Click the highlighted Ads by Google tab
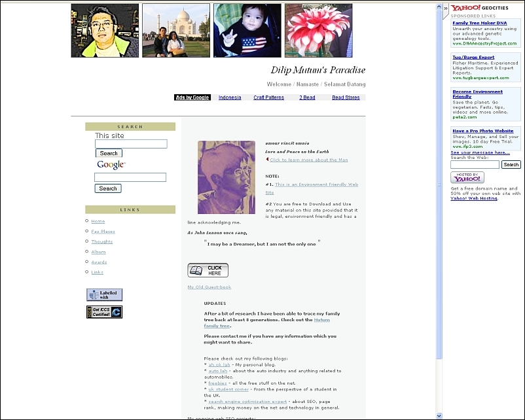This screenshot has height=420, width=525. pyautogui.click(x=192, y=97)
